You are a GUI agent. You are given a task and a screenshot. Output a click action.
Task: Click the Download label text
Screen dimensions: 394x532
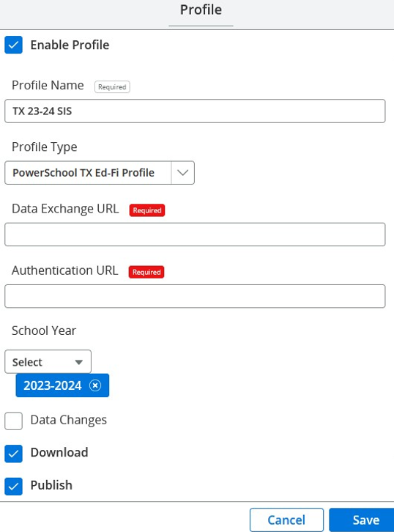59,452
